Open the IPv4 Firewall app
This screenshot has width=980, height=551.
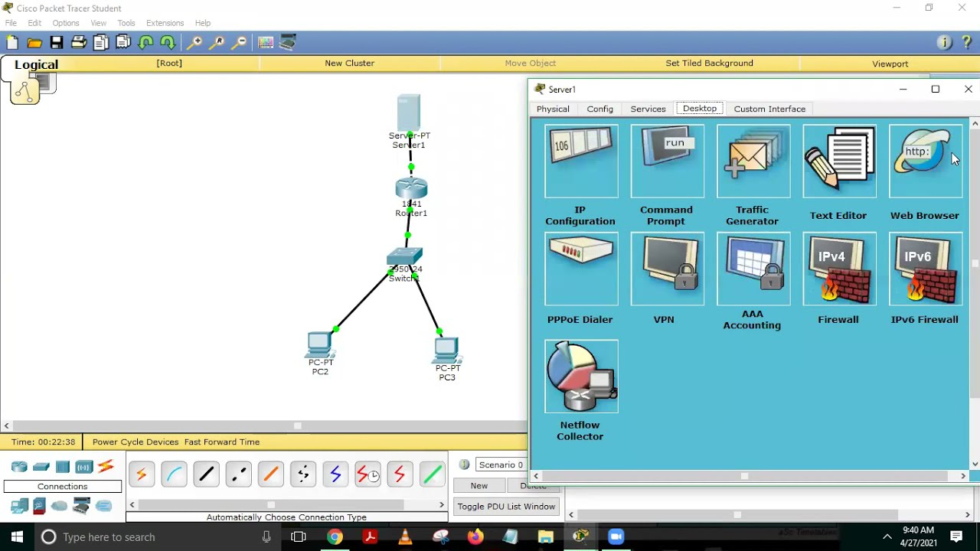[x=839, y=269]
